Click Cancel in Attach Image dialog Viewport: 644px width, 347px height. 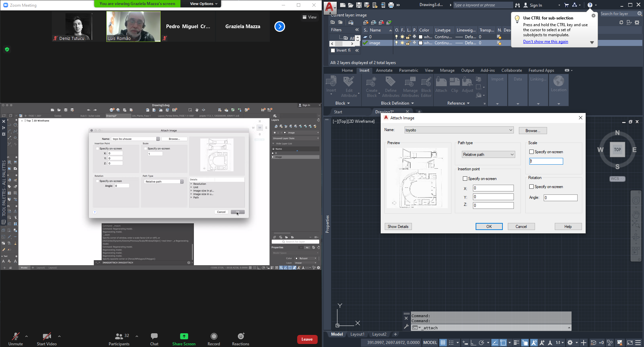(x=521, y=227)
